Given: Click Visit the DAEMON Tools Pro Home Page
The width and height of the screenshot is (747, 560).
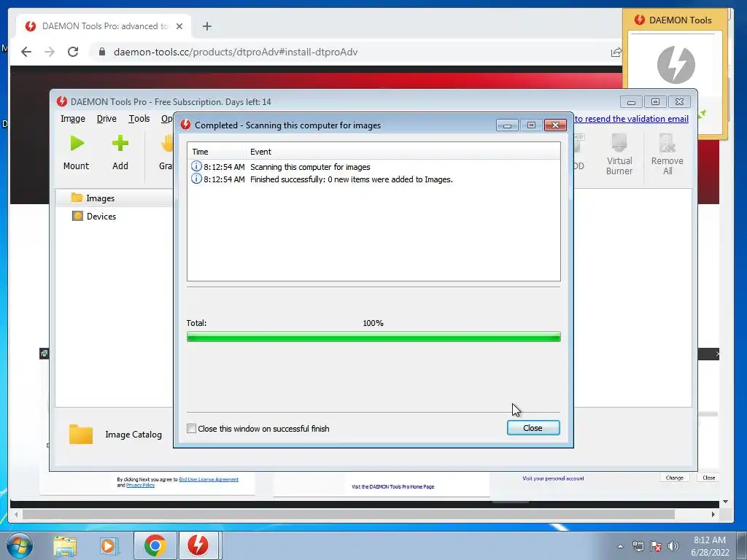Looking at the screenshot, I should [x=392, y=486].
